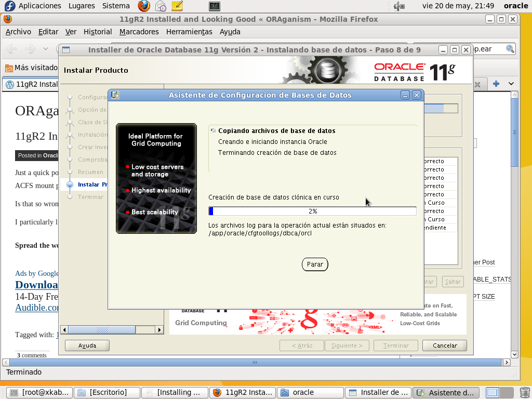Click the Firefox forward arrow
Image resolution: width=532 pixels, height=399 pixels.
pos(30,49)
